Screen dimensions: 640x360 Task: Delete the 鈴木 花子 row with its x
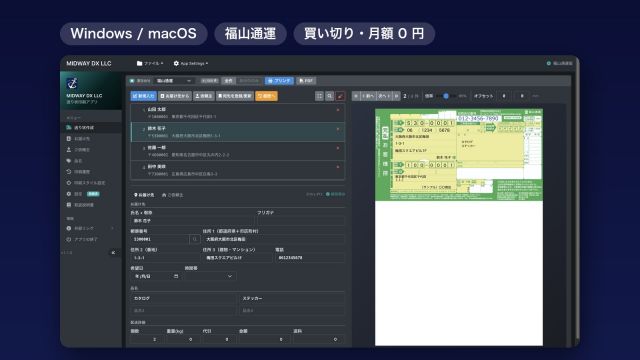tap(338, 129)
